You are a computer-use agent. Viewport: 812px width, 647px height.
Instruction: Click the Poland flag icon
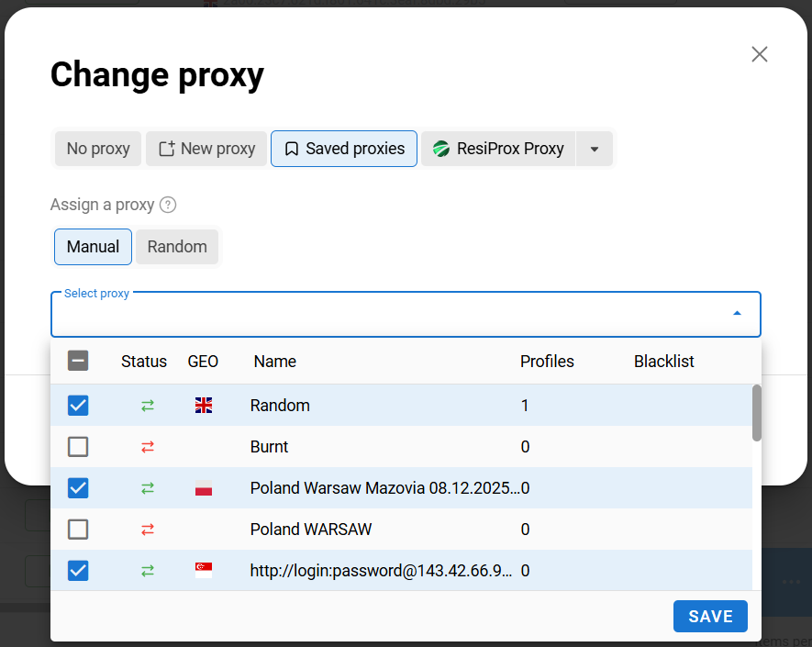point(204,488)
